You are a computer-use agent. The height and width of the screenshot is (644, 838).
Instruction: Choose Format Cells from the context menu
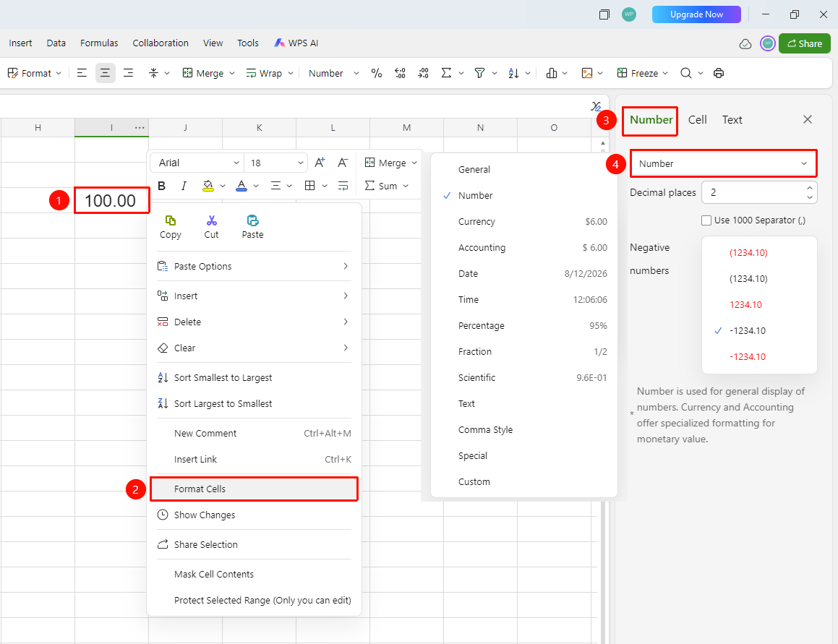pos(254,489)
